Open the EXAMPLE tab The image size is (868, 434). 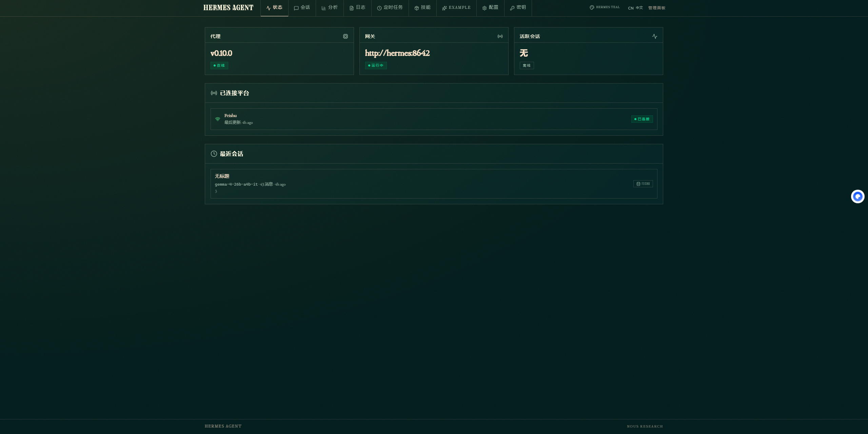click(x=456, y=7)
